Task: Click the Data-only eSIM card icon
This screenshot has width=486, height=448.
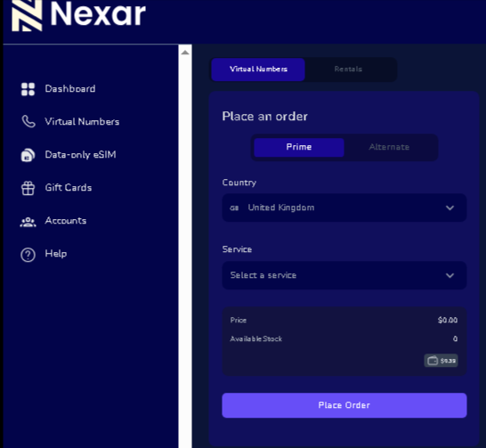Action: 28,155
